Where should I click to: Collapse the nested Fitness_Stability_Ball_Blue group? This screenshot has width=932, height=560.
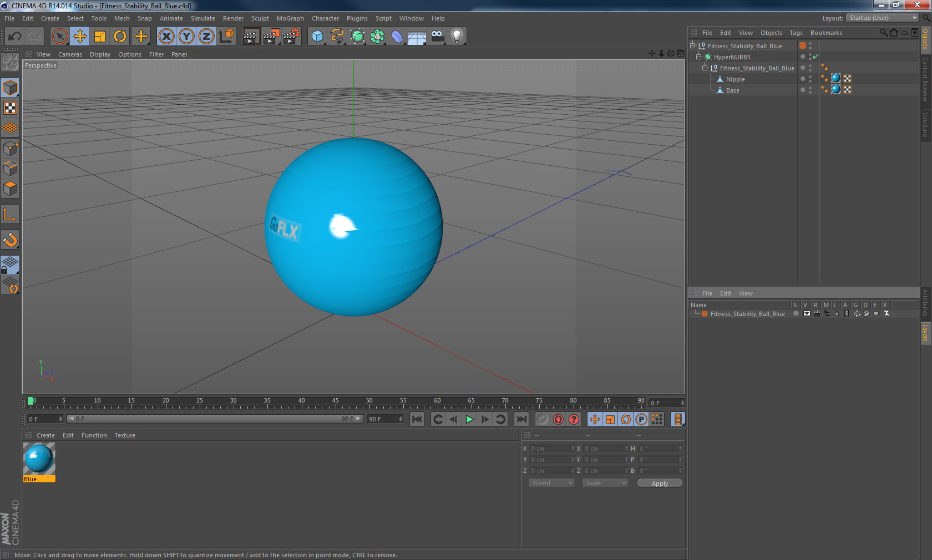(x=705, y=68)
